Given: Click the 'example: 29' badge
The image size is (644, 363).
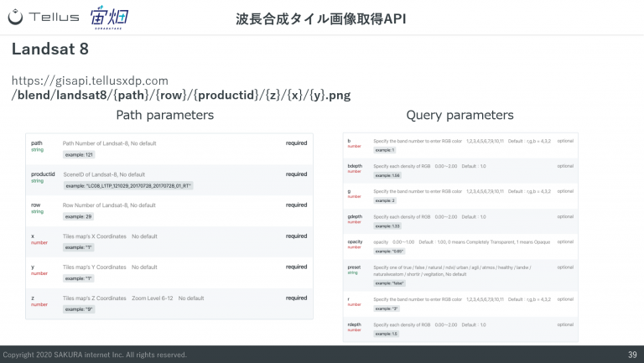Looking at the screenshot, I should 79,216.
